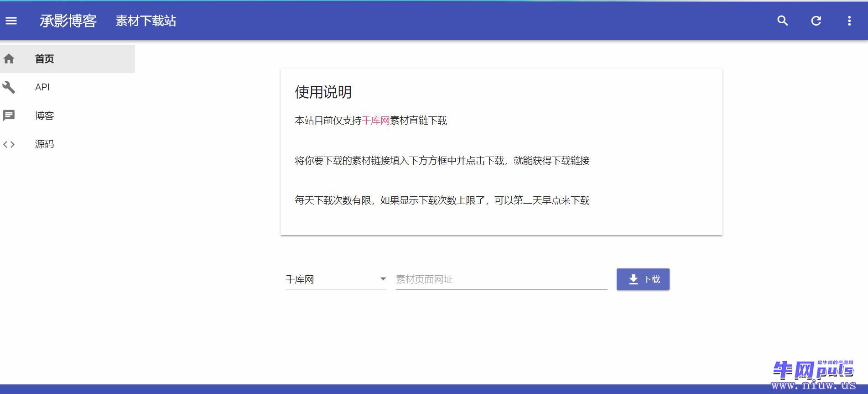Click the refresh icon in header

coord(816,21)
